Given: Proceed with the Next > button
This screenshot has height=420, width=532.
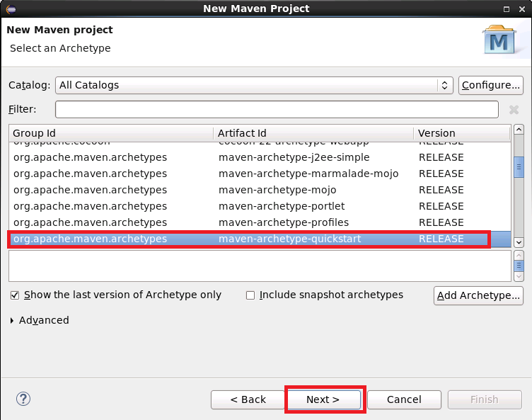Looking at the screenshot, I should [x=323, y=399].
